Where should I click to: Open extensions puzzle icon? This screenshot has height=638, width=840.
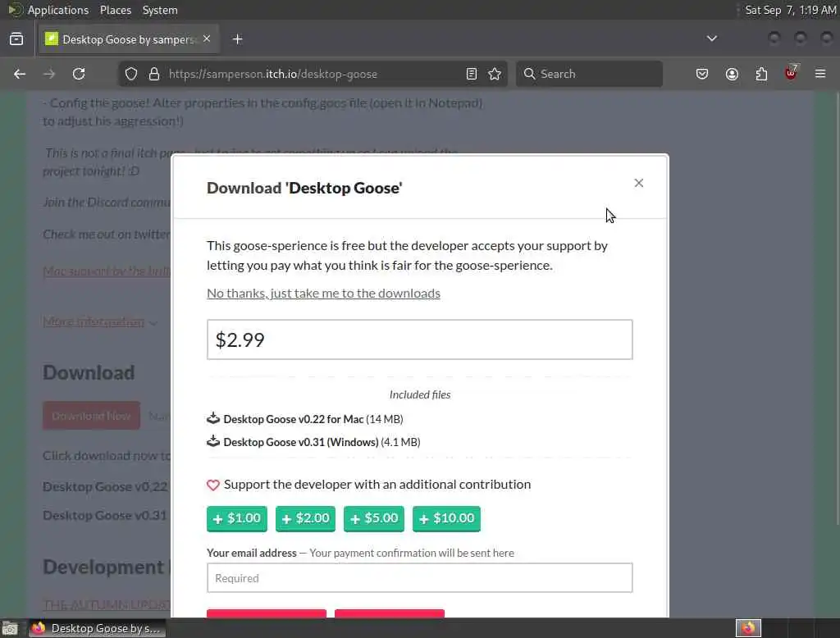(x=761, y=74)
